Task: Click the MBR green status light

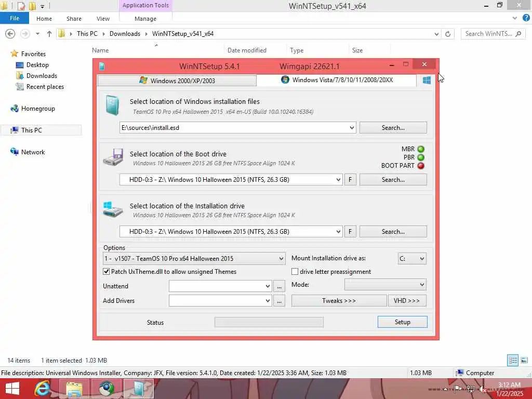Action: tap(421, 149)
